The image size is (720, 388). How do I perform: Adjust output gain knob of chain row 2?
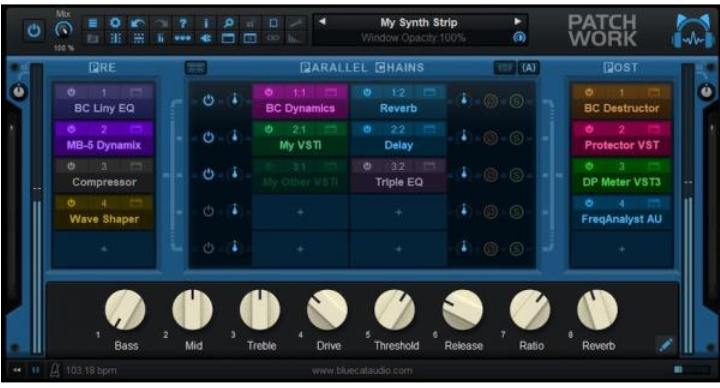(464, 136)
